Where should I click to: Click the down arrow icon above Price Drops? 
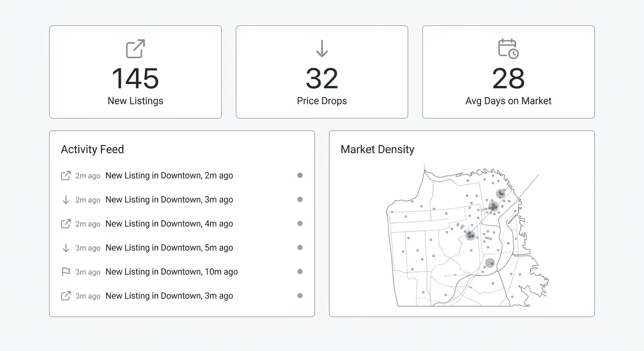[322, 48]
